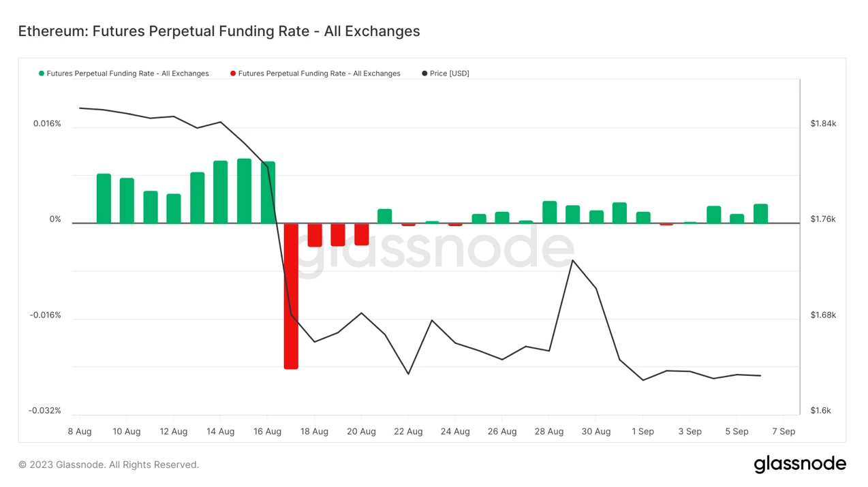868x487 pixels.
Task: Click the "16 Aug" x-axis label
Action: click(x=267, y=431)
